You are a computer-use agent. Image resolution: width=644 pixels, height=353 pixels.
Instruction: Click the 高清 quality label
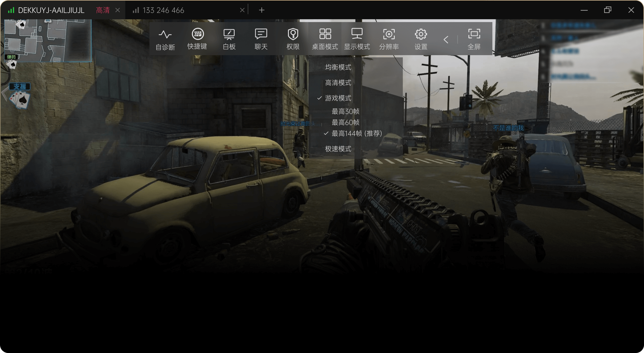click(x=103, y=10)
